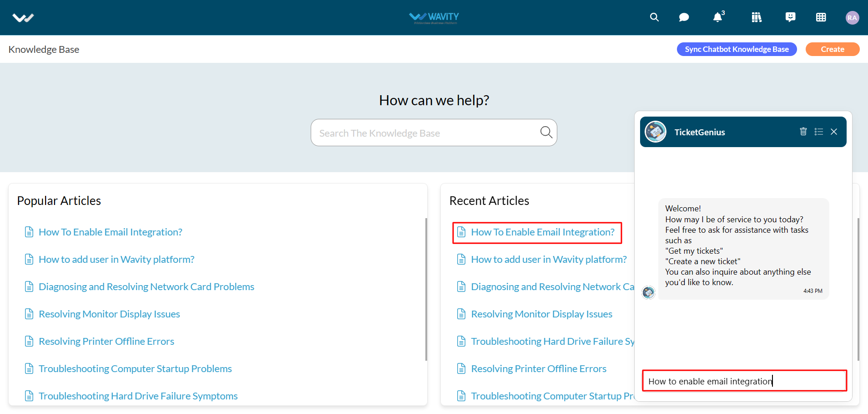Image resolution: width=868 pixels, height=414 pixels.
Task: Open recent article Troubleshooting Hard Drive Failure
Action: pos(552,342)
